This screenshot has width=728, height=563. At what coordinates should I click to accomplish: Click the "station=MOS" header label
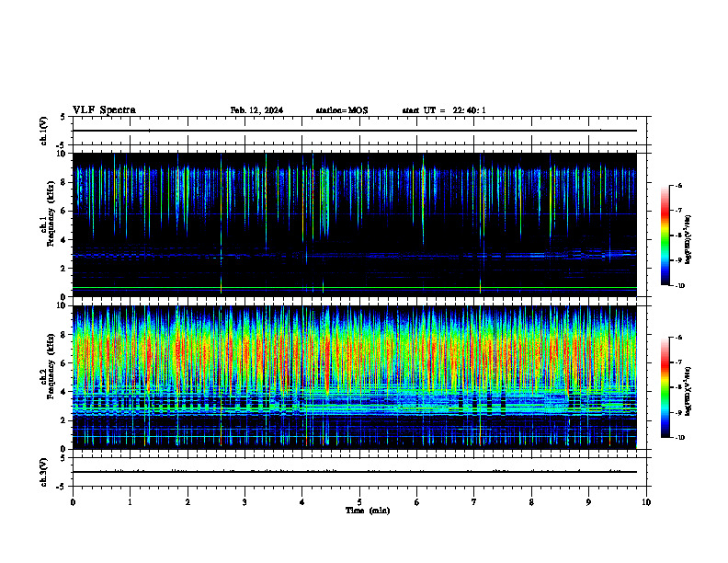pyautogui.click(x=342, y=110)
